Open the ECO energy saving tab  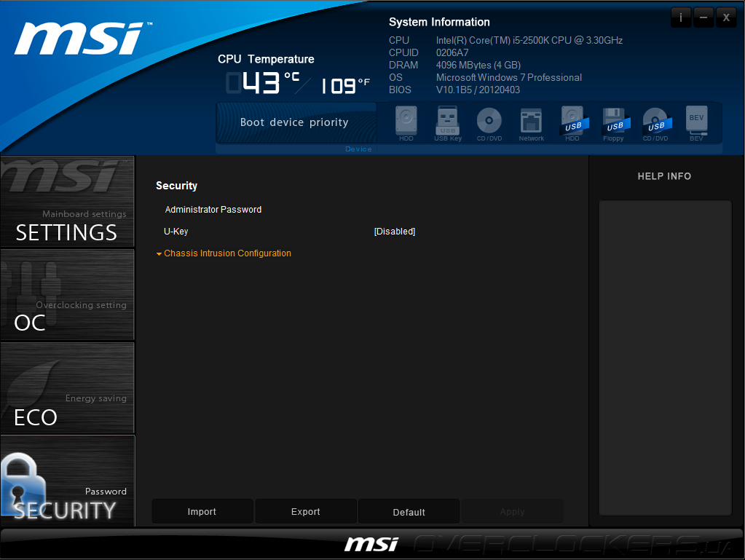click(x=68, y=387)
